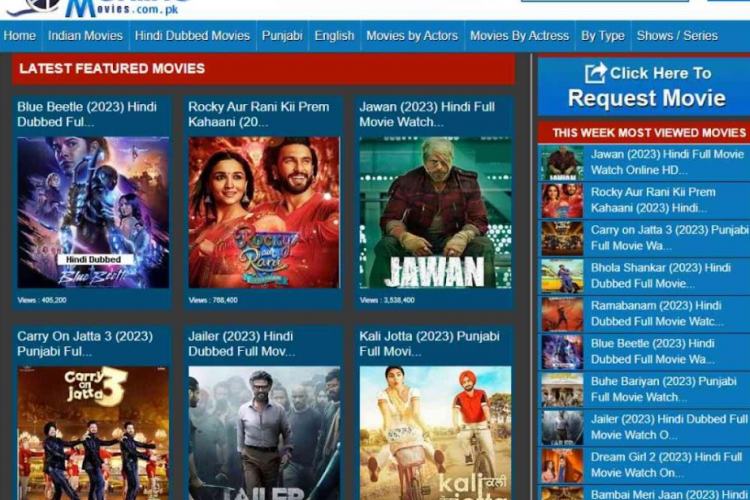
Task: Open Carry on Jatta 3 most viewed link
Action: pos(669,238)
